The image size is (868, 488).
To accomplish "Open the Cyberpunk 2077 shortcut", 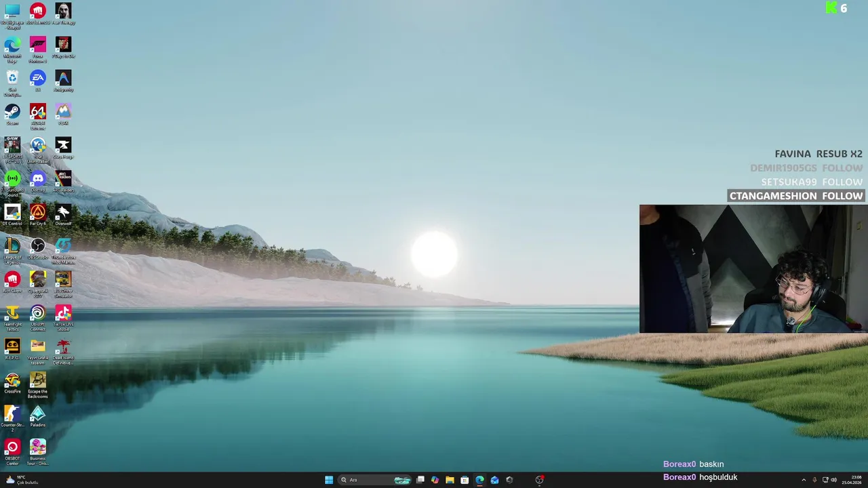I will tap(38, 283).
